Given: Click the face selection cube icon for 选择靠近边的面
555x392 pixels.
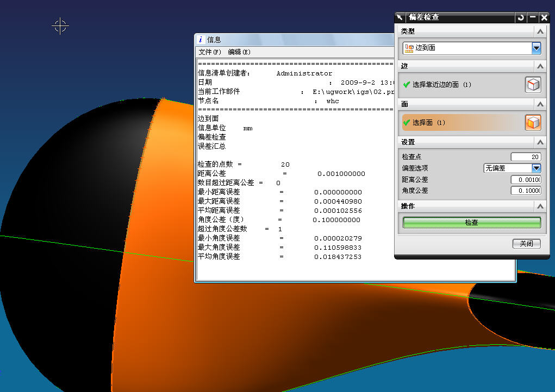Looking at the screenshot, I should (x=533, y=85).
